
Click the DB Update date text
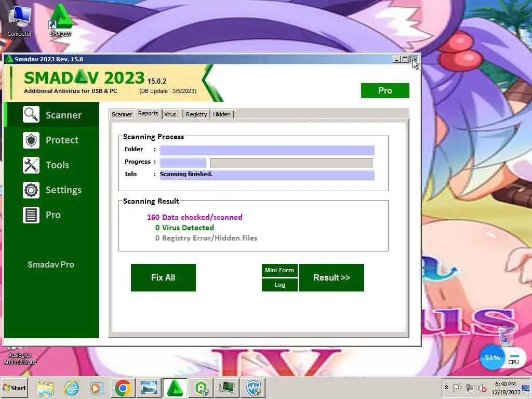coord(168,91)
